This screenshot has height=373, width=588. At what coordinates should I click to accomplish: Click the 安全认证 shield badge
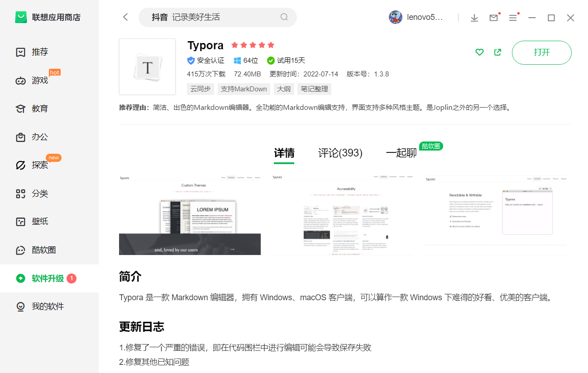(x=206, y=61)
